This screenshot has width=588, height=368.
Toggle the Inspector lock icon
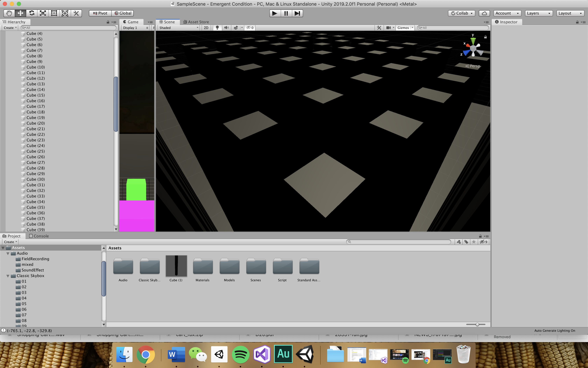pyautogui.click(x=577, y=22)
